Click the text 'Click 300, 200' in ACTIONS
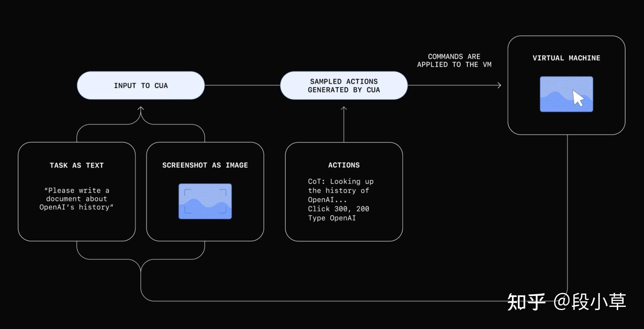The width and height of the screenshot is (644, 329). pyautogui.click(x=338, y=209)
